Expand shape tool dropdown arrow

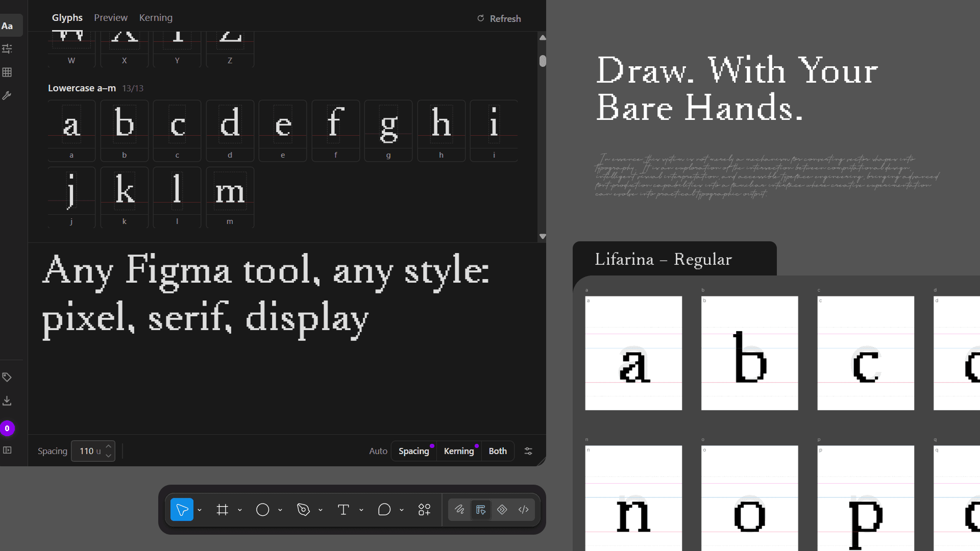[280, 510]
